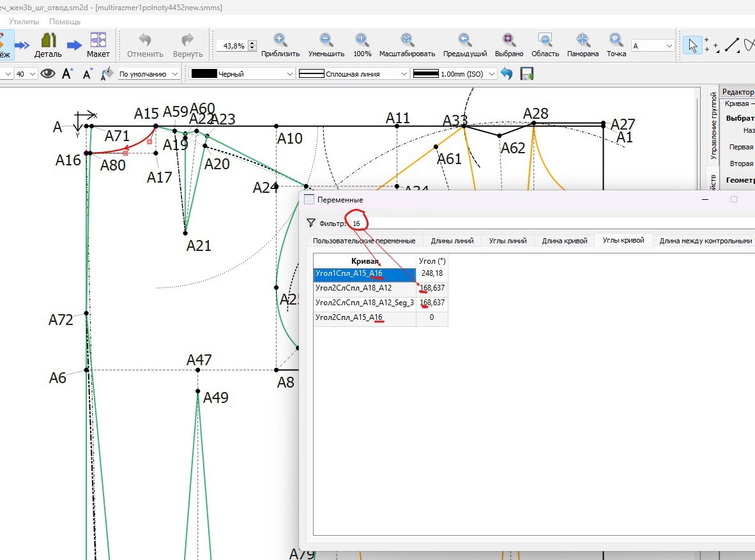Screen dimensions: 755x560
Task: Click the filter funnel icon in Переменные
Action: pos(311,223)
